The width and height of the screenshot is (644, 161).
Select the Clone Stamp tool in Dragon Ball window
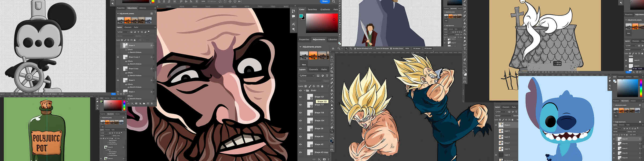[332, 90]
